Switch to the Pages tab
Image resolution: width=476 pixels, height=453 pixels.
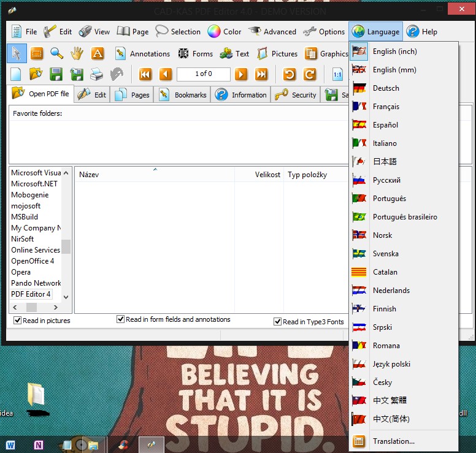[132, 95]
